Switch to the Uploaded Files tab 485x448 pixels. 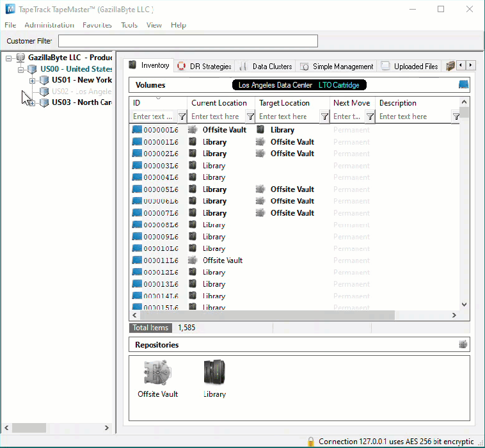pyautogui.click(x=409, y=66)
